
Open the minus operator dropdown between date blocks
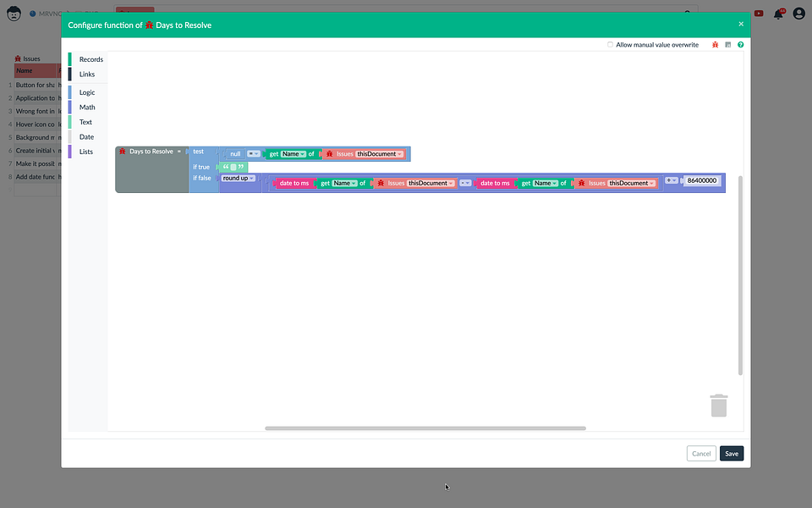click(x=465, y=183)
